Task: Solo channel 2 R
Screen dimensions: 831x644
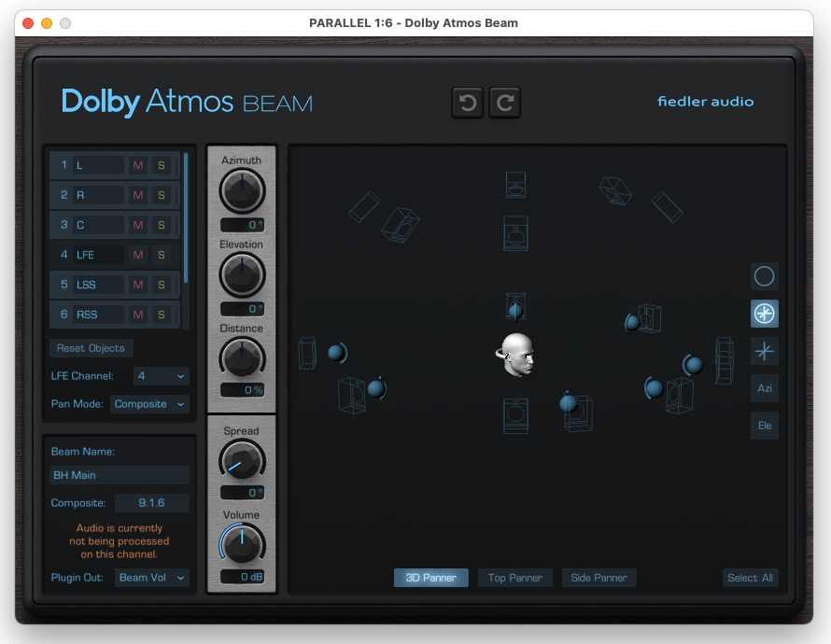Action: (162, 195)
